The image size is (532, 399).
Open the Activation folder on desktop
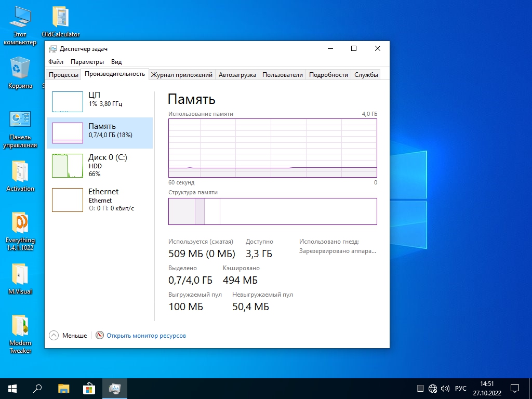20,177
